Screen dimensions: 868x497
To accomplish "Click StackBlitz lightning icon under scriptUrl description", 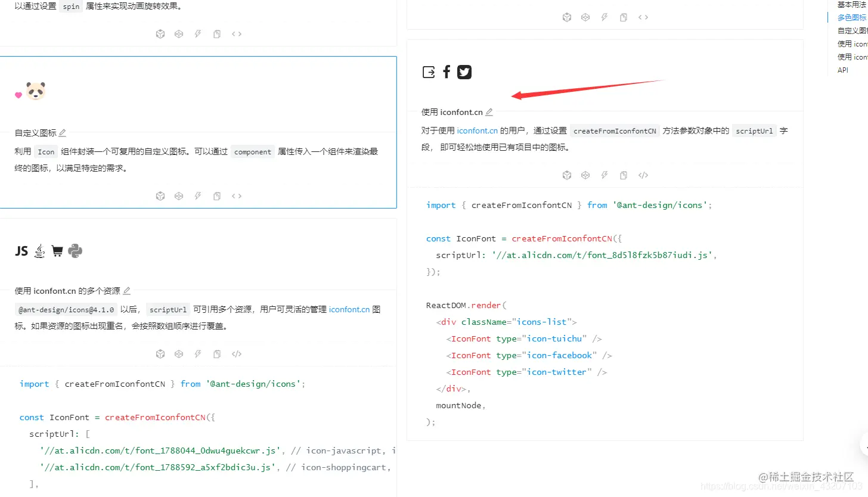I will [x=604, y=175].
